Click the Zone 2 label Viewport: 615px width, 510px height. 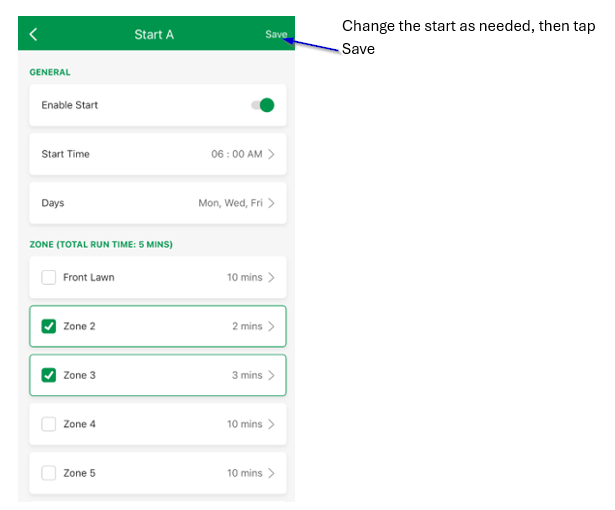coord(79,326)
